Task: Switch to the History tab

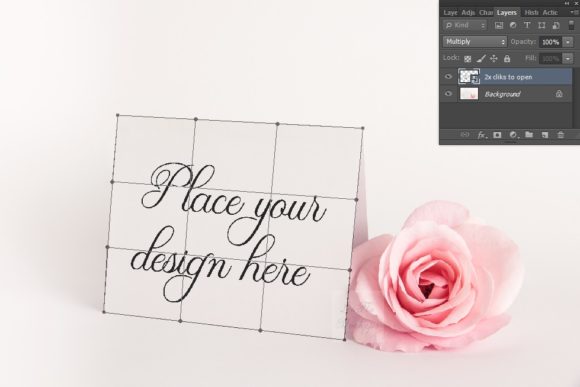Action: pos(532,13)
